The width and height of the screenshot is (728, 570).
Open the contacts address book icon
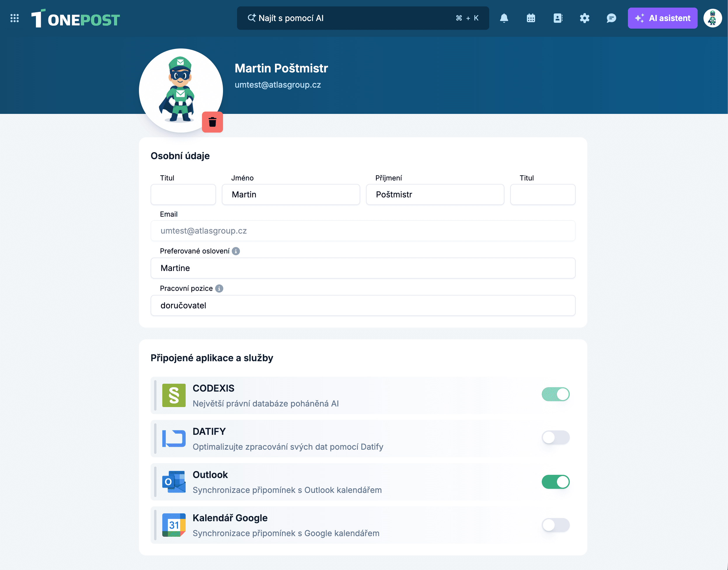tap(558, 18)
